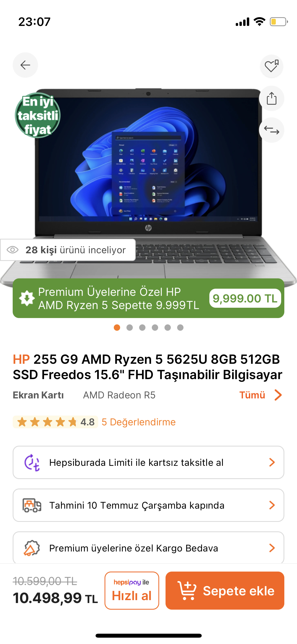
Task: Select the second image carousel dot
Action: point(130,328)
